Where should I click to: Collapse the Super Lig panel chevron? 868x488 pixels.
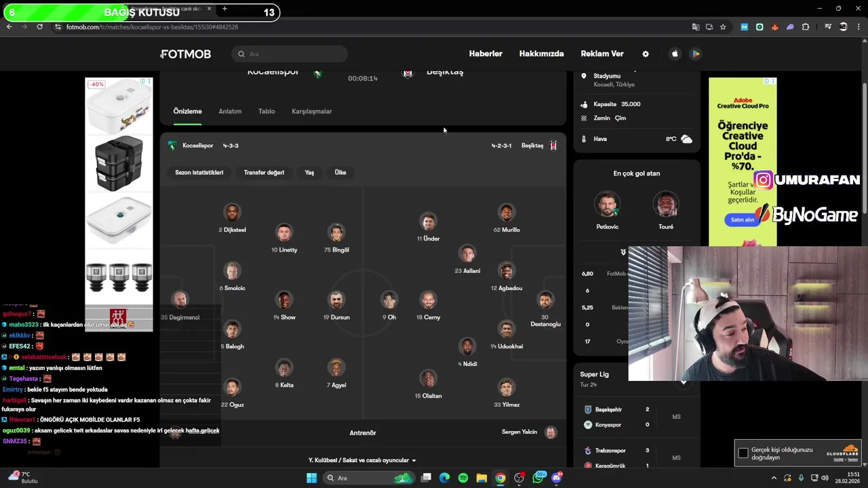click(684, 383)
